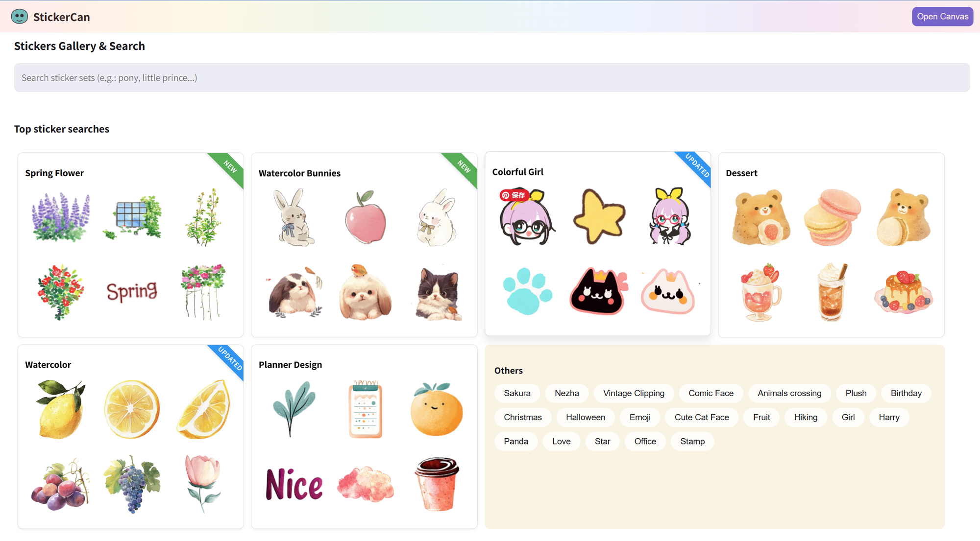Screen dimensions: 980x541
Task: Open the Watercolor Bunnies set title
Action: [x=299, y=173]
